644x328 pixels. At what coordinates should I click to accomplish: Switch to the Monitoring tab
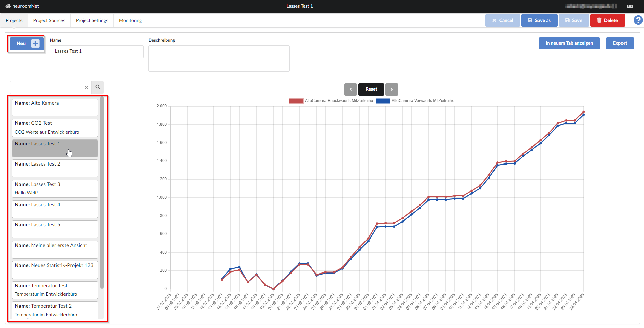tap(130, 21)
